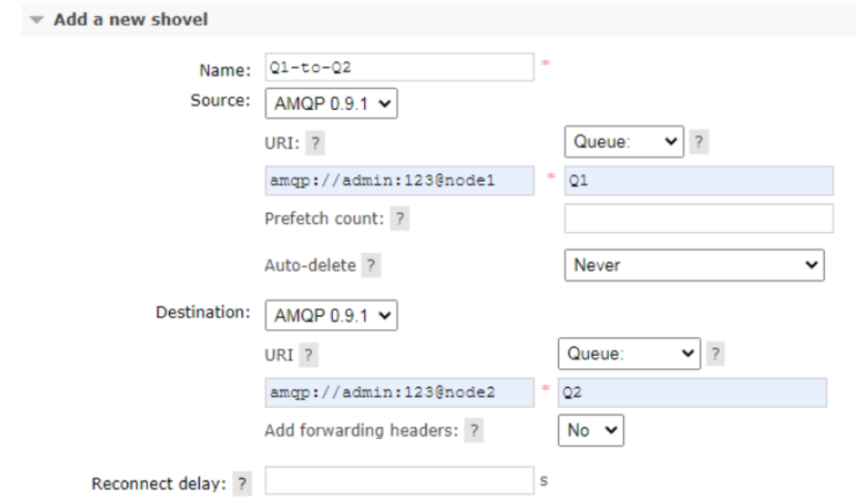Click help icon next to source URI
856x504 pixels.
pos(315,144)
